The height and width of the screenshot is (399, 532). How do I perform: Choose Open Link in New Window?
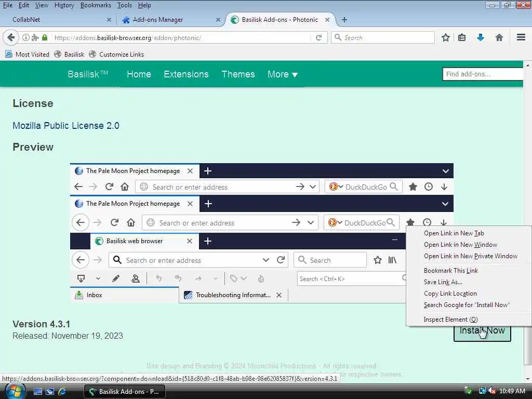point(469,245)
